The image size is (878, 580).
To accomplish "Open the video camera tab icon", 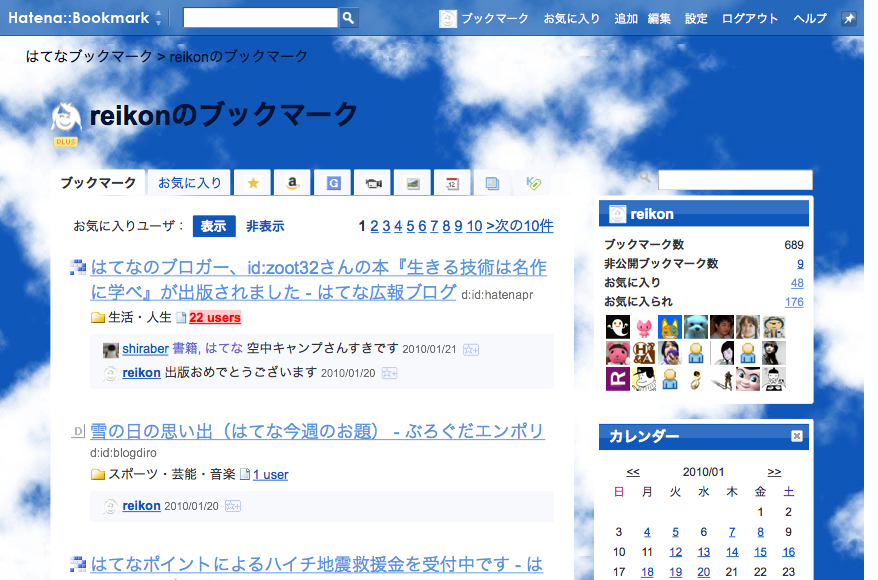I will coord(373,183).
